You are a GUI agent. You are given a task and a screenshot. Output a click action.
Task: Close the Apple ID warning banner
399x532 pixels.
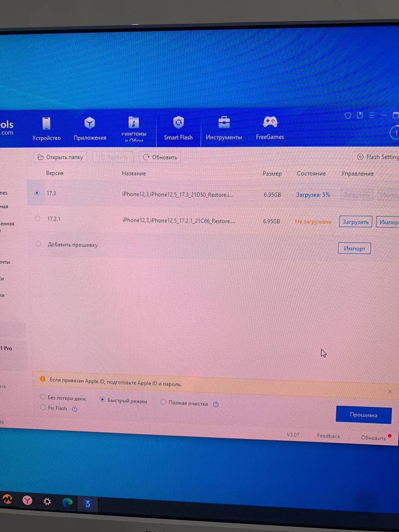(390, 392)
